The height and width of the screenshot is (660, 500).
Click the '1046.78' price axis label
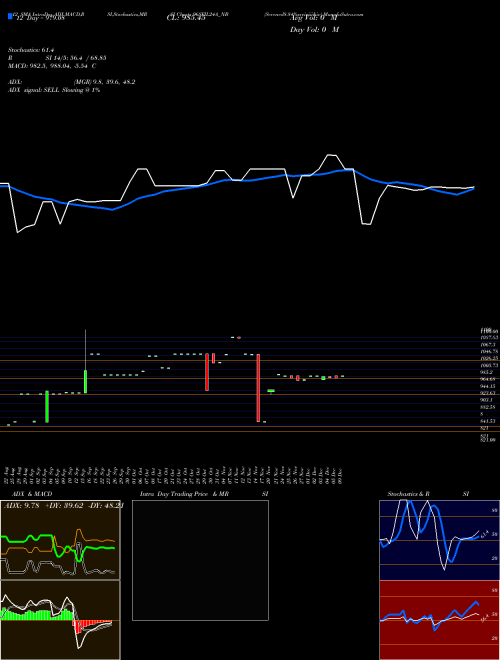click(489, 351)
